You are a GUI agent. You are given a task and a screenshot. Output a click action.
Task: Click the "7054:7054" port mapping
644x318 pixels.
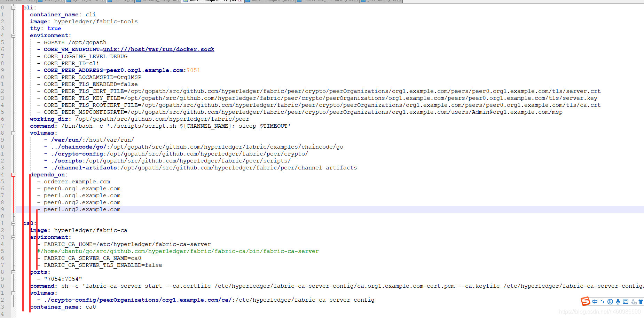coord(63,279)
